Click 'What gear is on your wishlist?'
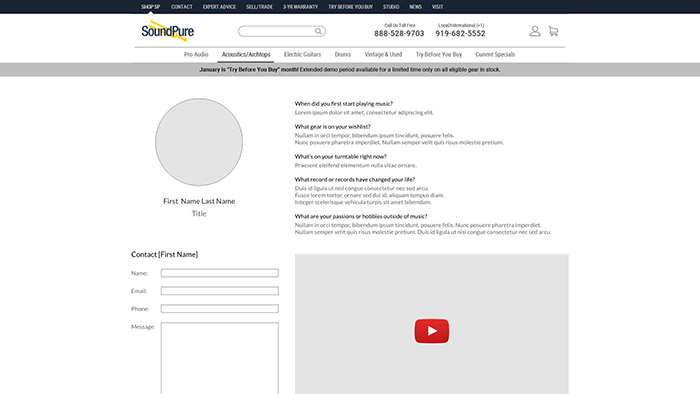 point(333,127)
